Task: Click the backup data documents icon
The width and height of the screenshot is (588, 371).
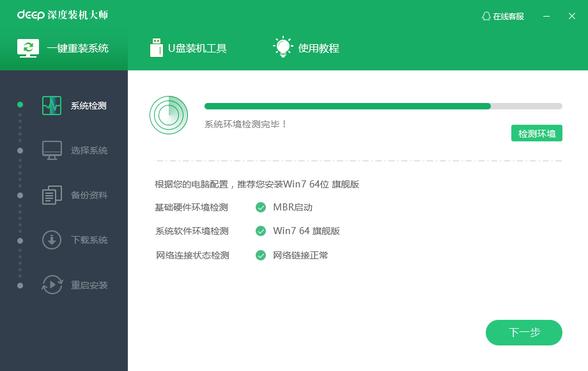Action: [52, 195]
